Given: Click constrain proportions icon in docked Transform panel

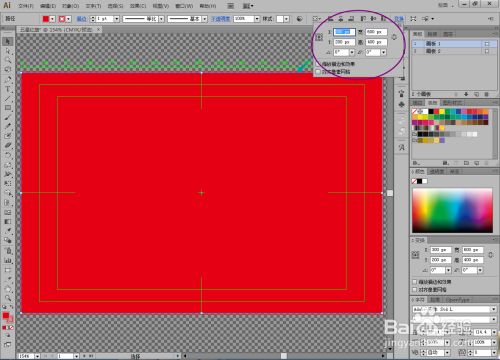Looking at the screenshot, I should 491,255.
